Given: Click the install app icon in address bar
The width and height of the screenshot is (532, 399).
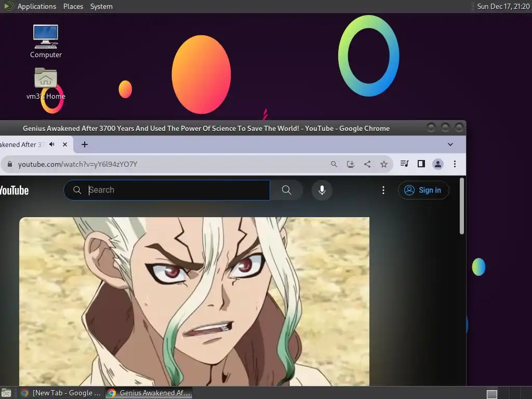Looking at the screenshot, I should pos(351,164).
